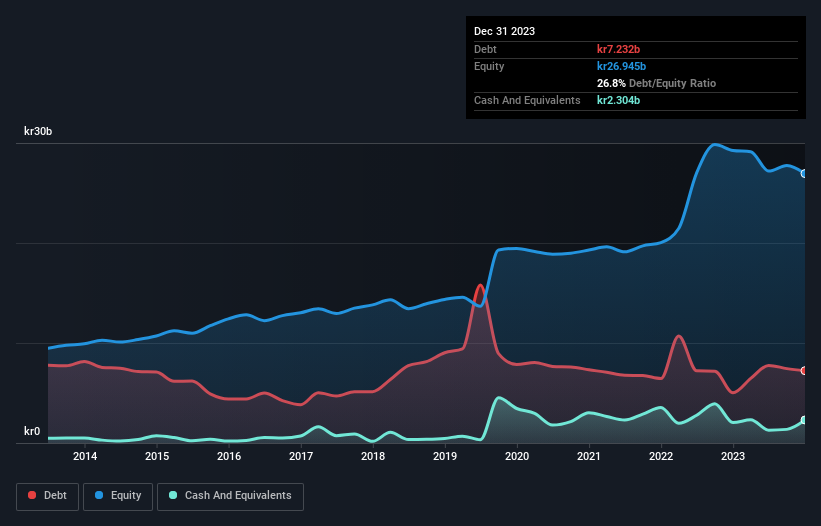Select the 2014 x-axis label
821x526 pixels.
[x=85, y=456]
